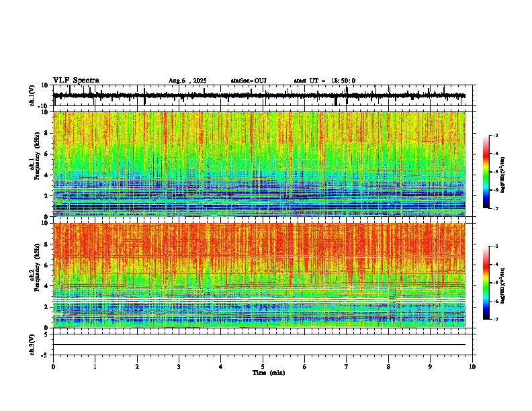Click the "2" kHz tick on ch.2 frequency axis
Screen dimensions: 532x411
tap(47, 307)
